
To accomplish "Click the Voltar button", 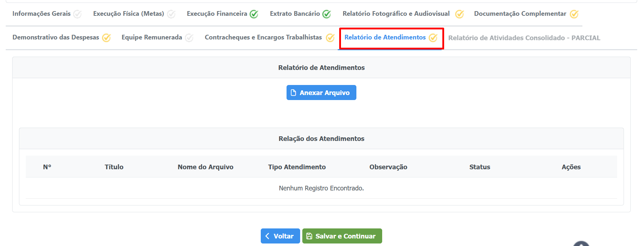I will click(280, 236).
